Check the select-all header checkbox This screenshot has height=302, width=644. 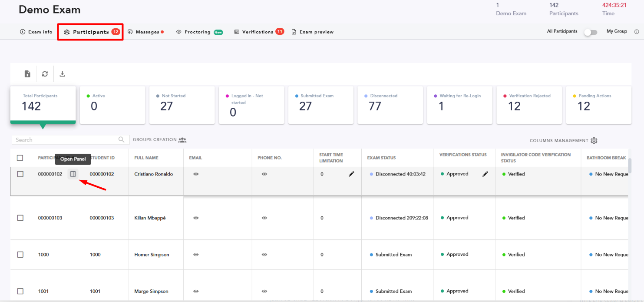point(20,158)
